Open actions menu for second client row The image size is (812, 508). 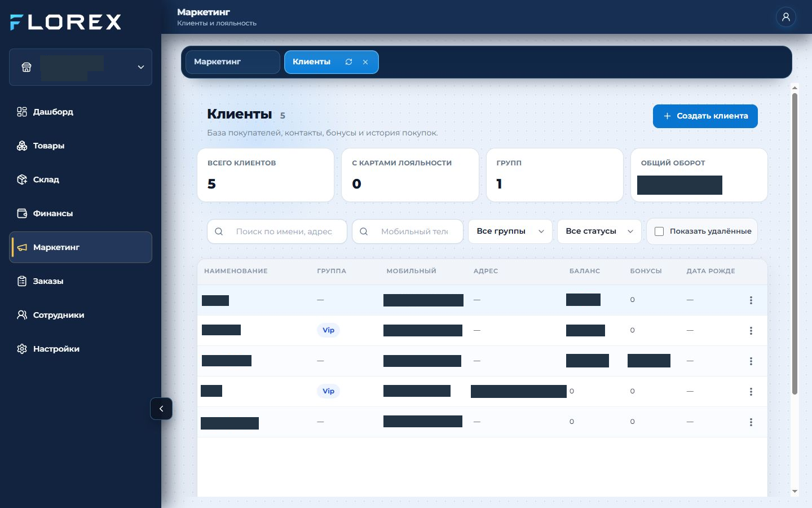751,331
